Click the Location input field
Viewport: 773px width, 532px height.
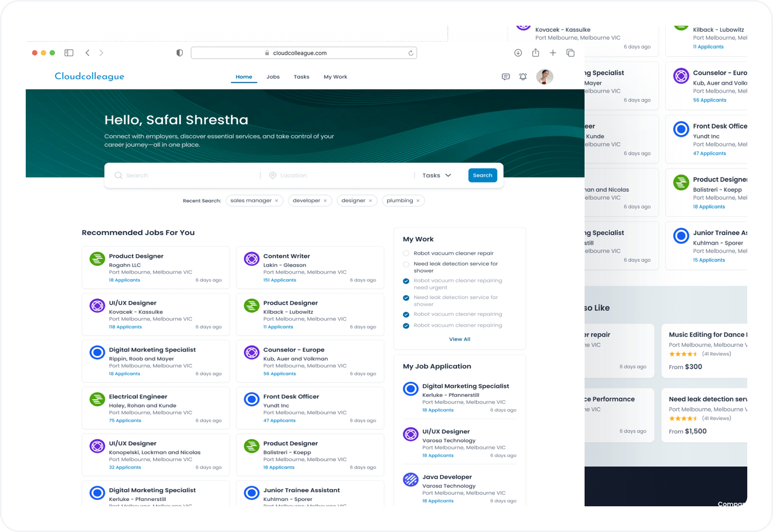pos(342,175)
